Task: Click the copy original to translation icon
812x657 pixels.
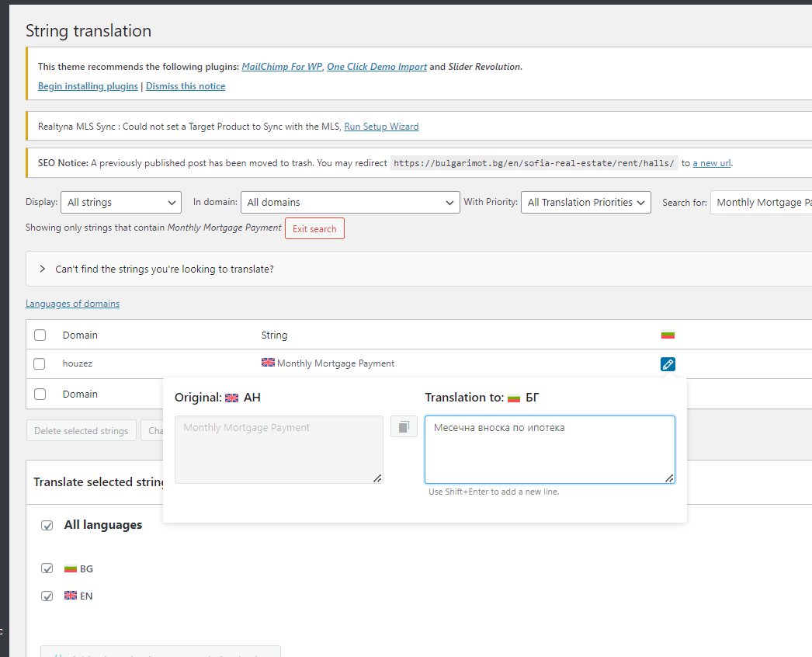Action: [x=404, y=426]
